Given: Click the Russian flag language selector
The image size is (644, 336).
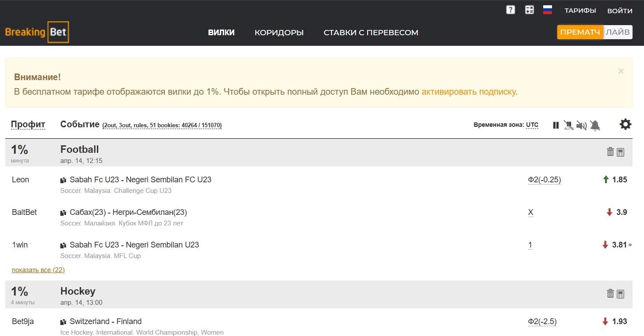Looking at the screenshot, I should [x=548, y=10].
